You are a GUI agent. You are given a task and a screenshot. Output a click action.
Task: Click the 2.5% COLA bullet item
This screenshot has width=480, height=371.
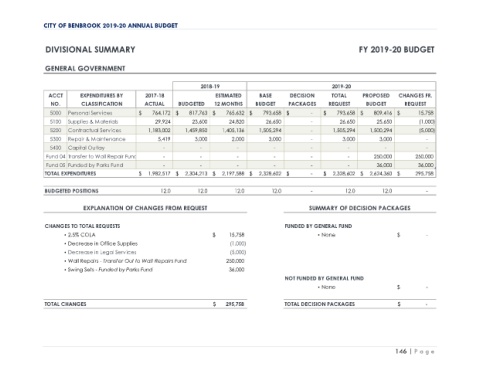tap(80, 235)
